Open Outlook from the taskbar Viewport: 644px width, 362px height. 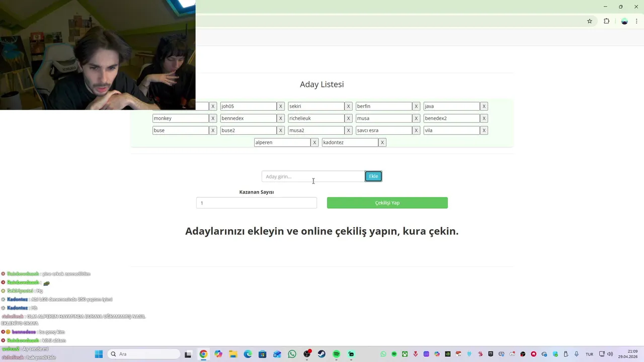pos(277,354)
